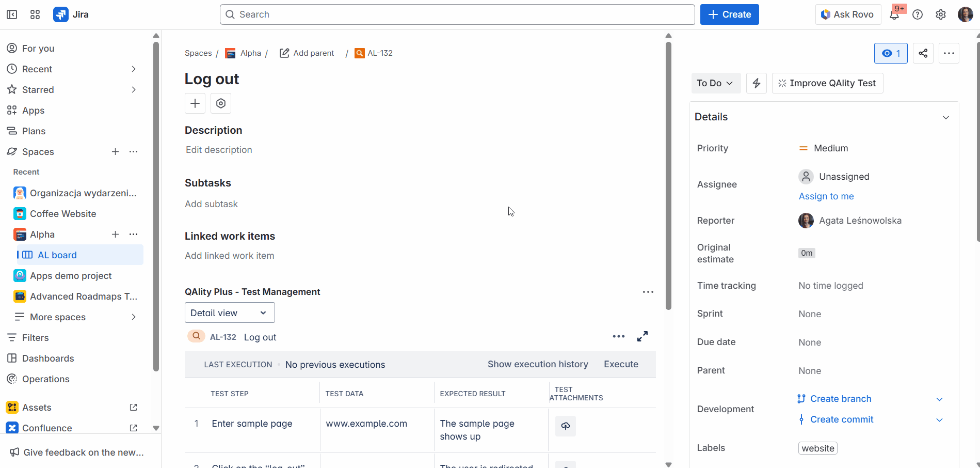Upload attachment for Enter sample page step
Screen dimensions: 980x468
point(566,426)
